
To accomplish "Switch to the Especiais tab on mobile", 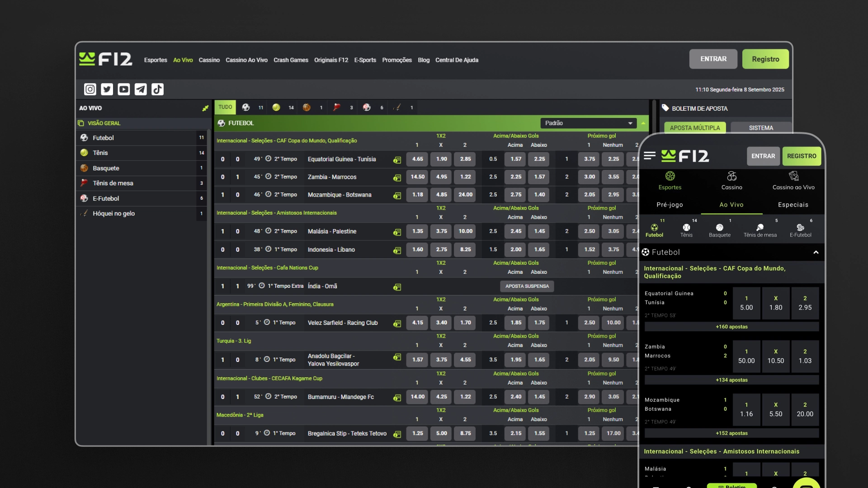I will [x=793, y=205].
